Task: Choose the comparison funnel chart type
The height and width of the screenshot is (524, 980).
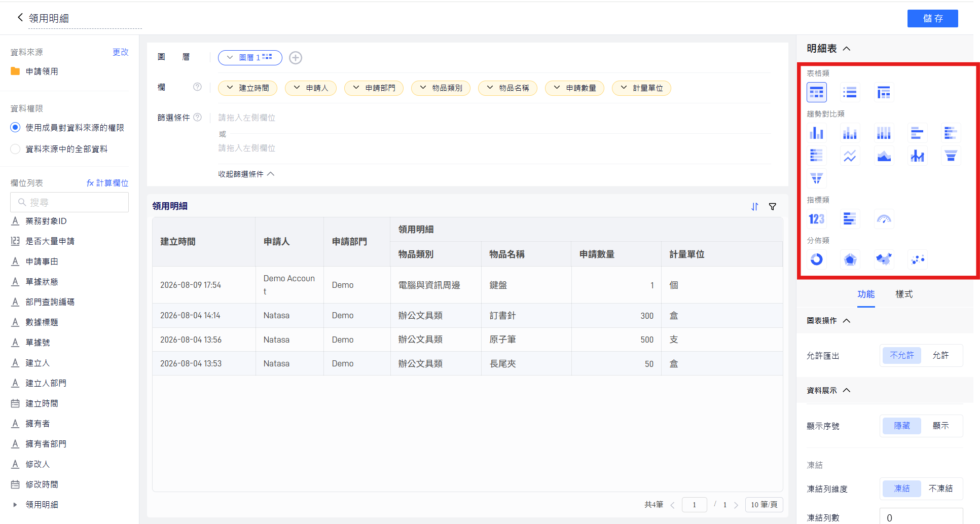Action: pyautogui.click(x=816, y=178)
